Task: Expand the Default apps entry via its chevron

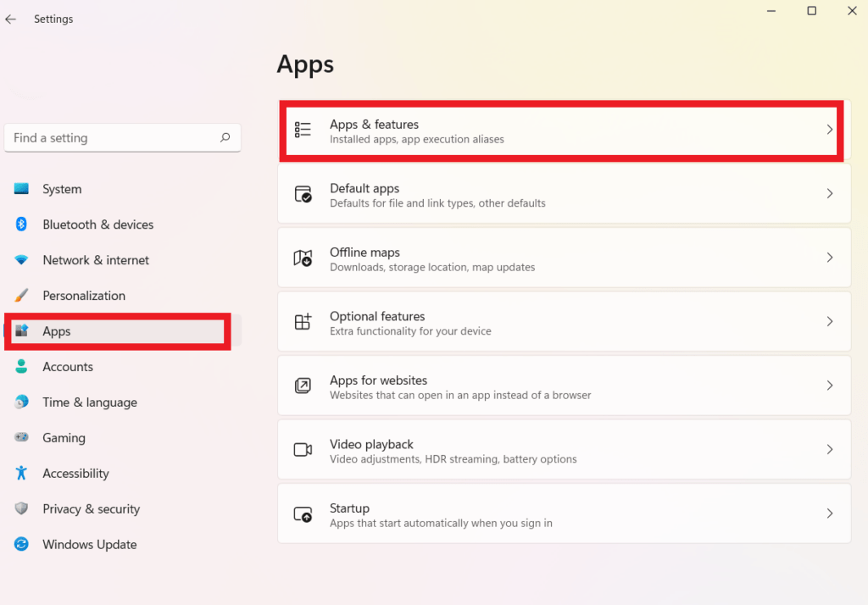Action: point(829,193)
